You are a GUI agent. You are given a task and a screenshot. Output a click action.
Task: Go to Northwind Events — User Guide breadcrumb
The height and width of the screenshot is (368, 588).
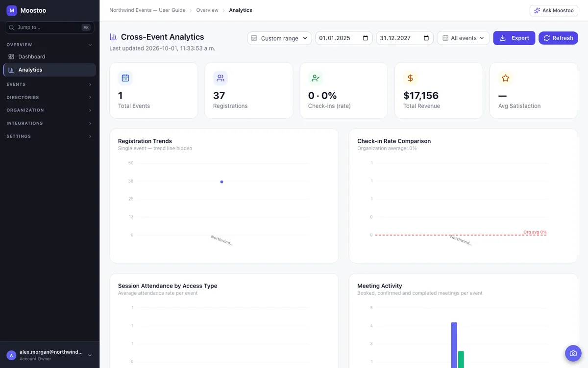click(x=147, y=10)
